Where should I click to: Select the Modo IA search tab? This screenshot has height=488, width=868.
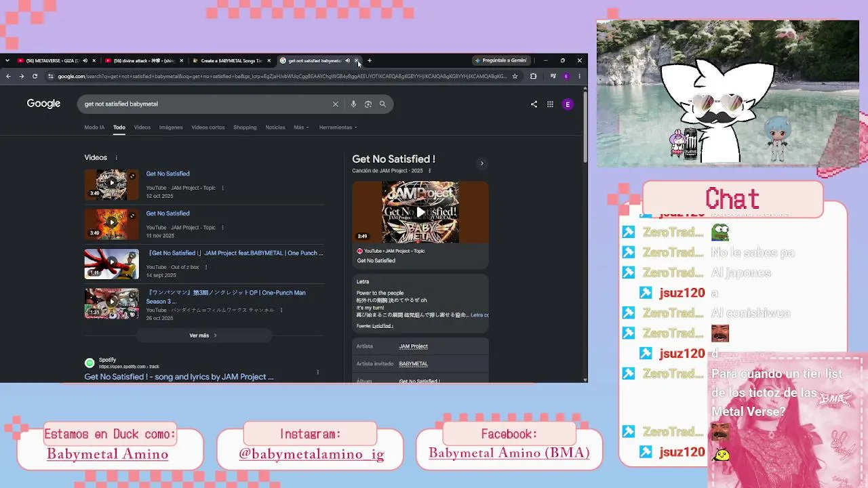(94, 127)
